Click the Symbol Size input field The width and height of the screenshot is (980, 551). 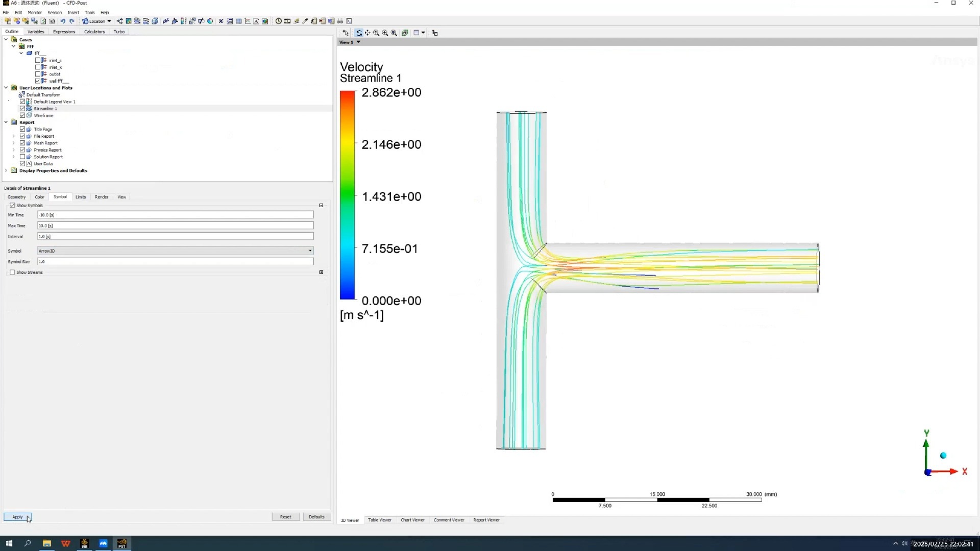[x=175, y=262]
